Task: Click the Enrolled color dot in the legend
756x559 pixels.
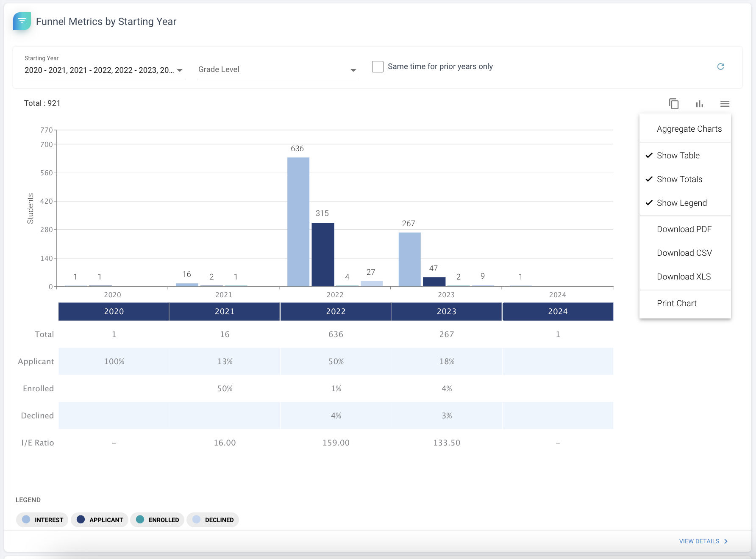Action: [x=140, y=520]
